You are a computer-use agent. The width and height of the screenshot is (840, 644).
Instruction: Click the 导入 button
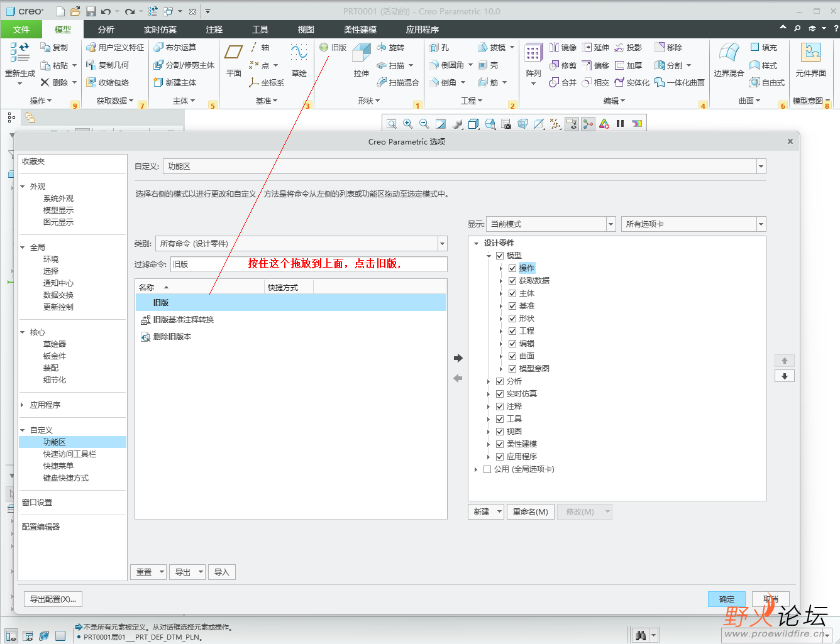coord(222,572)
